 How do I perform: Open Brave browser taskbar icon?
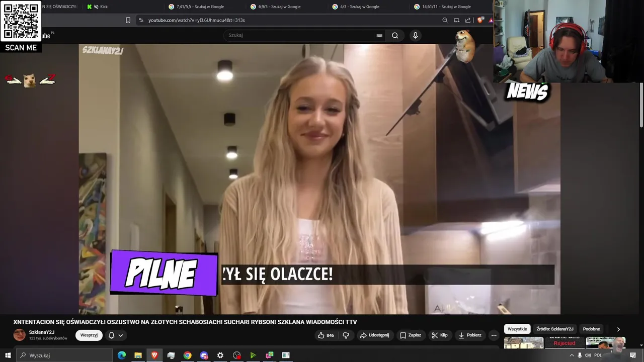tap(154, 355)
